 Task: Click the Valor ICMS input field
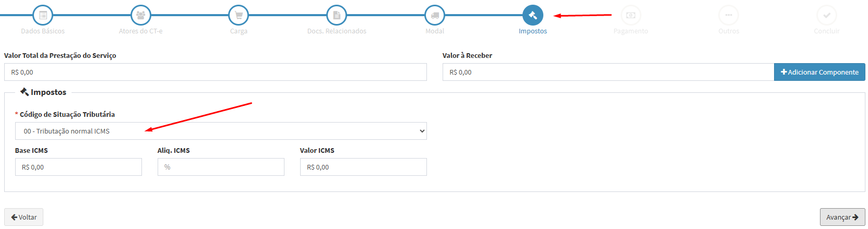(x=363, y=167)
